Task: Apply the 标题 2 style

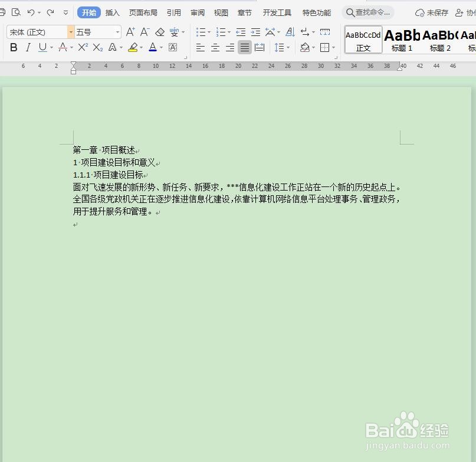Action: click(x=440, y=40)
